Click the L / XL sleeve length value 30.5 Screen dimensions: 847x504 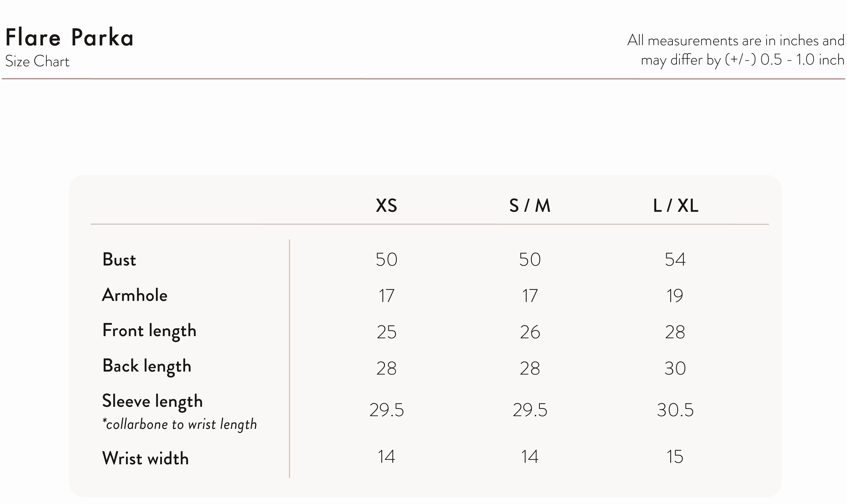coord(675,410)
